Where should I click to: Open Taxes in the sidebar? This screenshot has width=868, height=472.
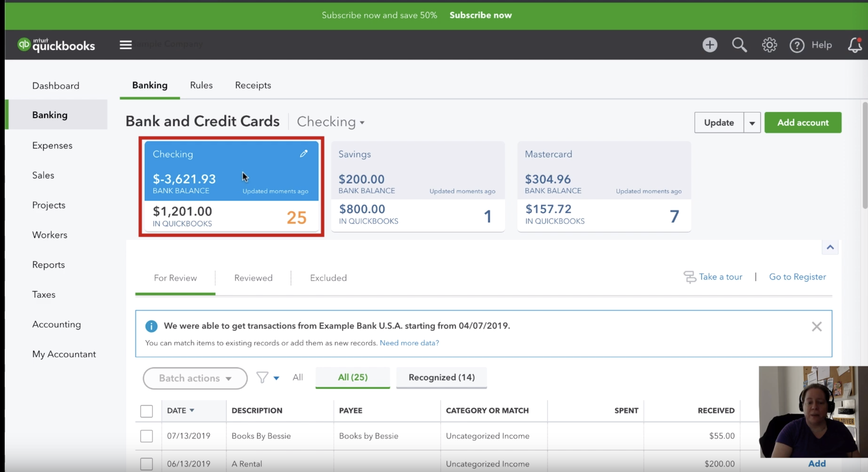tap(44, 294)
